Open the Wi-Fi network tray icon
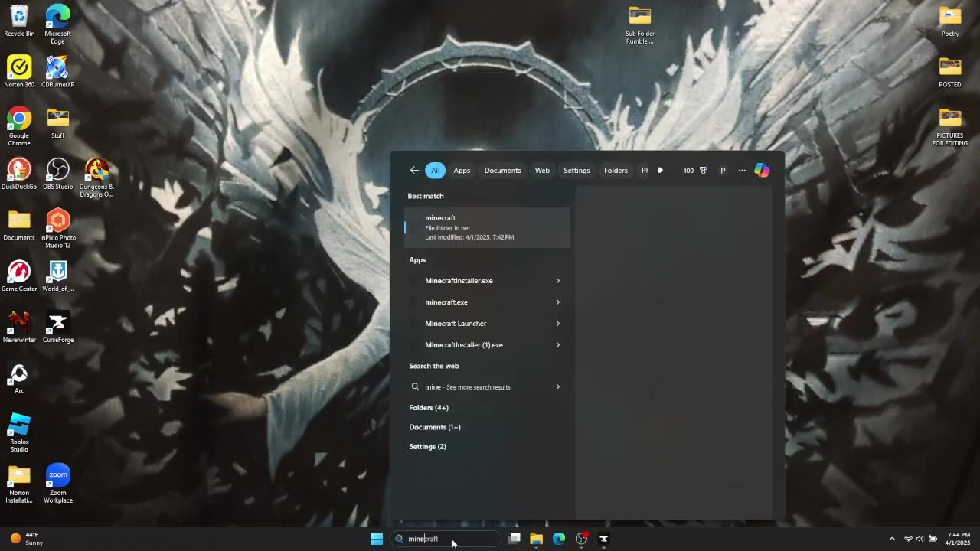980x551 pixels. coord(908,539)
